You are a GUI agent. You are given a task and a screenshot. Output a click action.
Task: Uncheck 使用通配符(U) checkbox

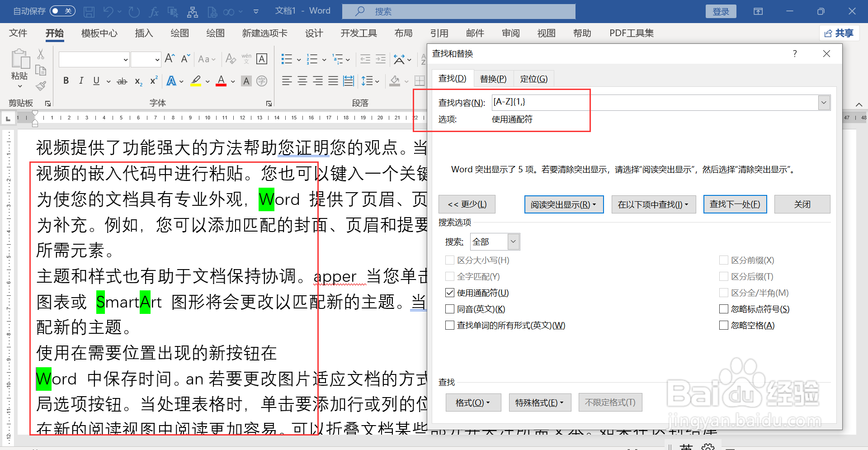point(450,293)
